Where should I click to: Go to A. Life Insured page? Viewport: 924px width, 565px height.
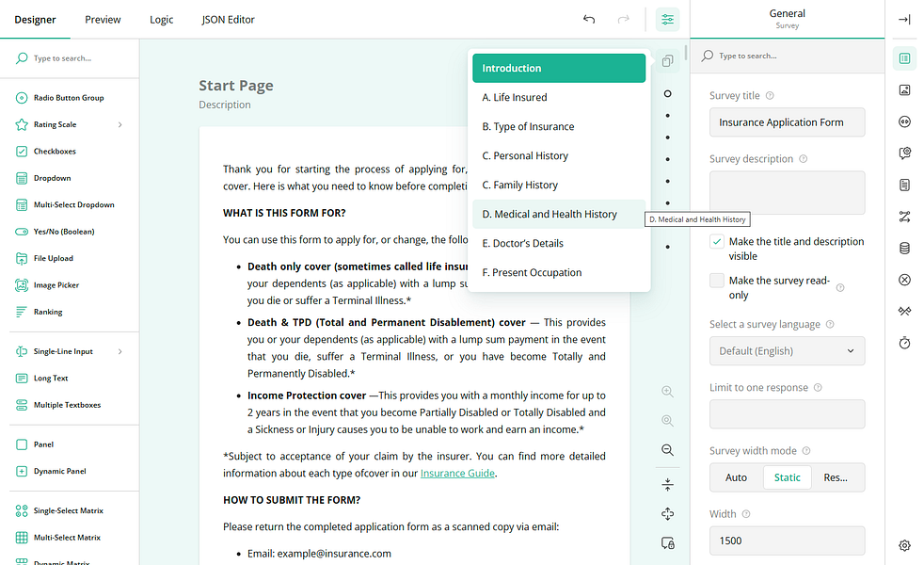coord(559,97)
